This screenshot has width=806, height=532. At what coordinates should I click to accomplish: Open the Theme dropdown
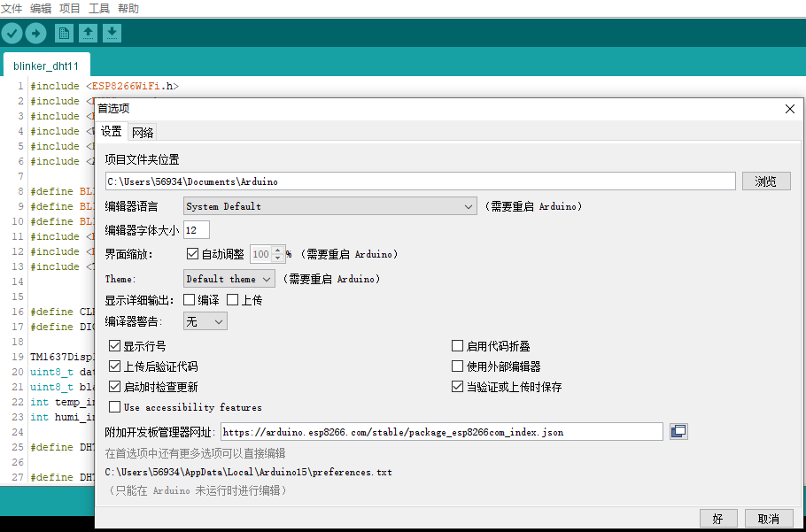click(x=229, y=279)
